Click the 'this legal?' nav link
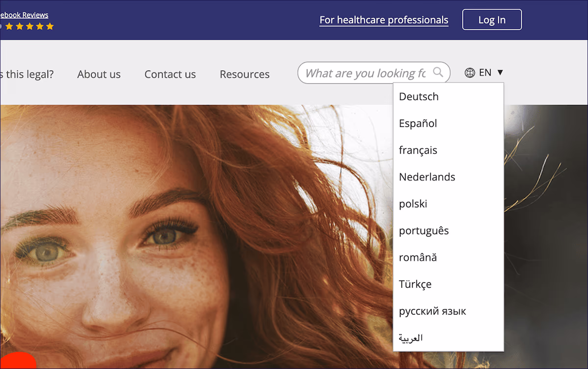588x369 pixels. [27, 74]
